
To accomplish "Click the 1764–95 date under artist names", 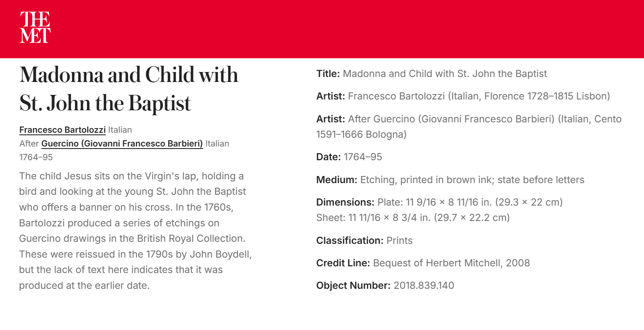I will [x=36, y=157].
